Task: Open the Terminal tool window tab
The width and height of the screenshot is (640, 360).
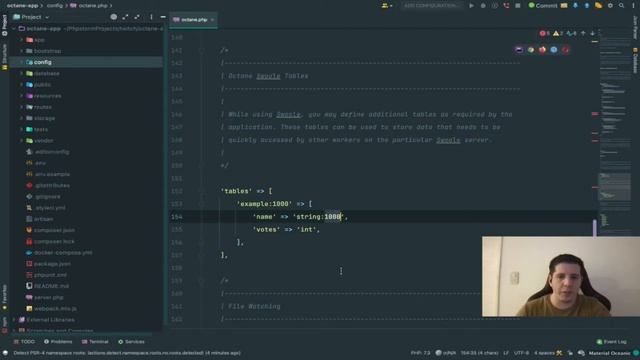Action: [95, 342]
